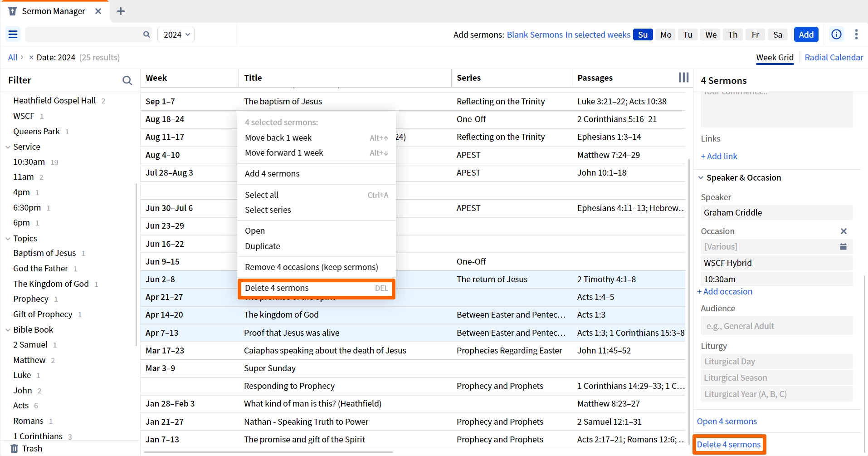Choose Move back 1 week
This screenshot has width=868, height=456.
point(317,137)
